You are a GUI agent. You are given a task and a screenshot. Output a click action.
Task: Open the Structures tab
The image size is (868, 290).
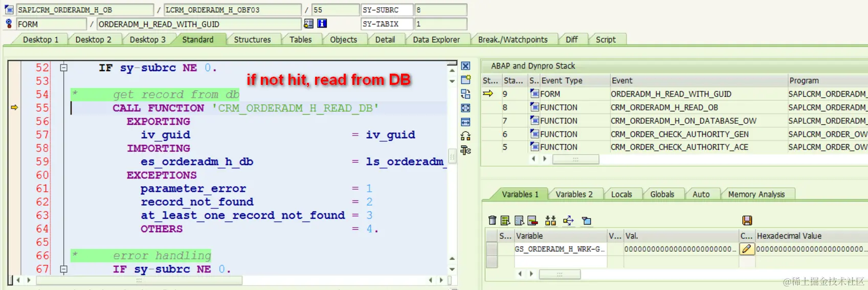[252, 39]
